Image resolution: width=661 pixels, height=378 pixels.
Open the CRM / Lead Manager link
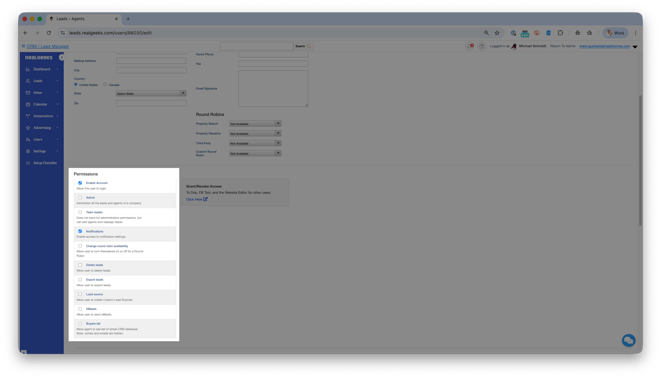click(48, 46)
